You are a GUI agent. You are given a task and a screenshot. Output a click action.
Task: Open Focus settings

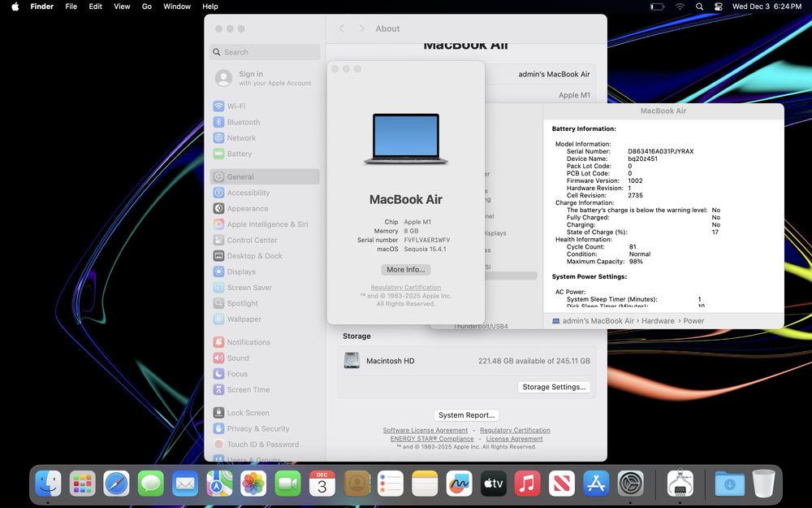click(x=265, y=374)
